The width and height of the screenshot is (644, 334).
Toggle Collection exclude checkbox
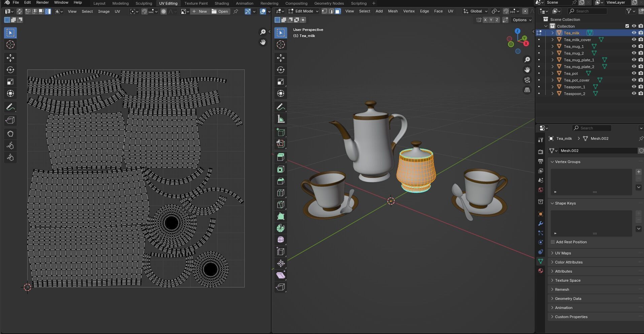627,26
